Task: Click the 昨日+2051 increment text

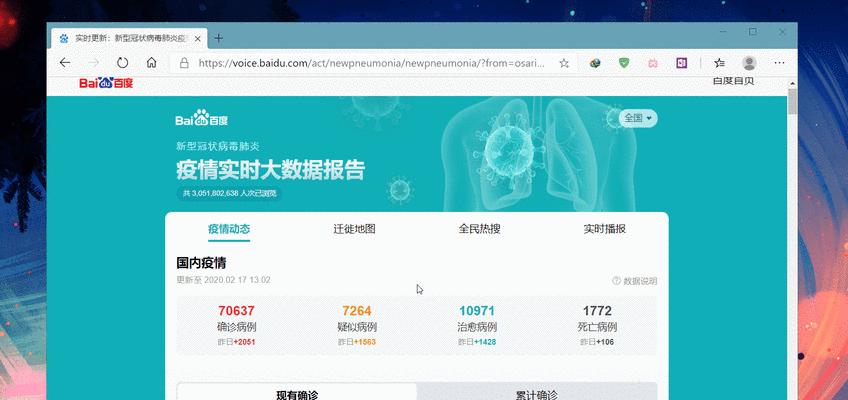Action: pos(236,342)
